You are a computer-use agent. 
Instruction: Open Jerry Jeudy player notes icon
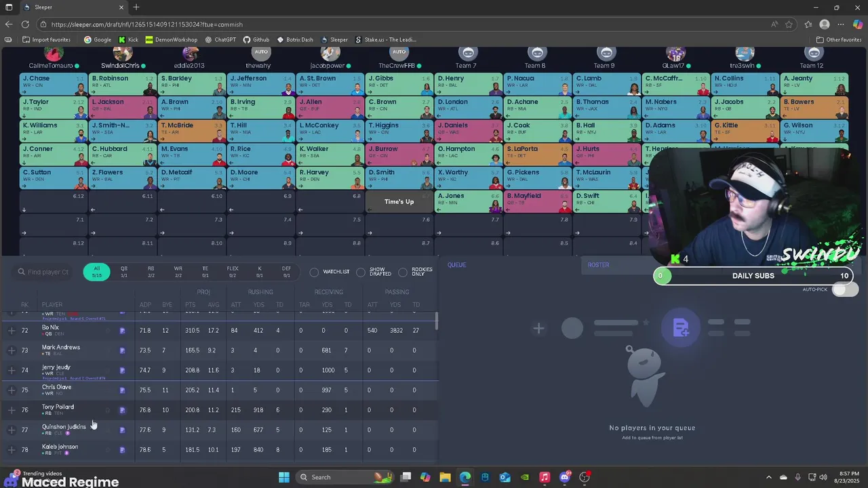click(x=123, y=370)
